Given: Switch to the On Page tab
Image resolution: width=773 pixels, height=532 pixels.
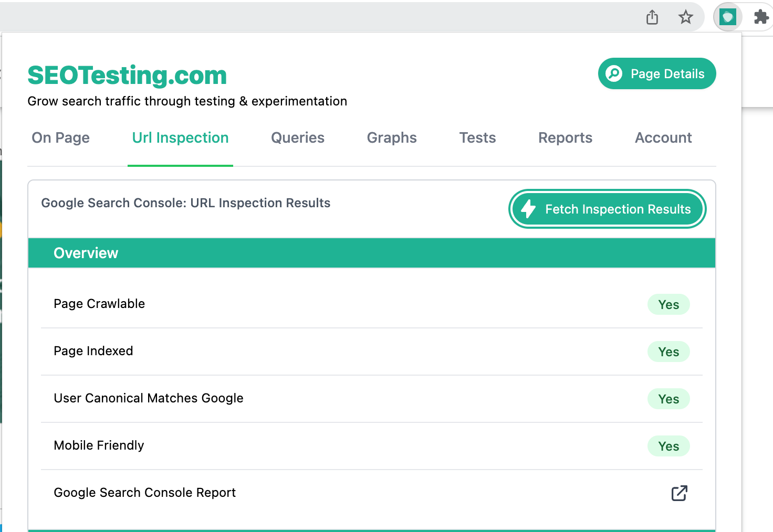Looking at the screenshot, I should [61, 138].
